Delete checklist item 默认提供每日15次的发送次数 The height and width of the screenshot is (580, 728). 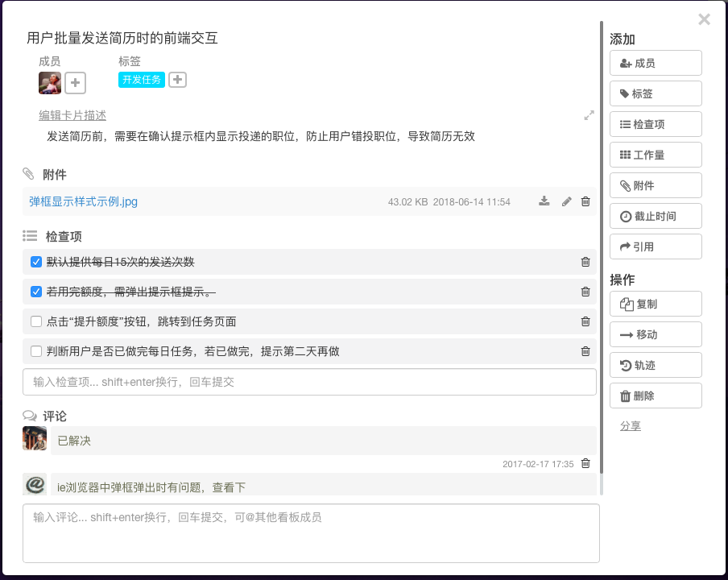point(585,262)
